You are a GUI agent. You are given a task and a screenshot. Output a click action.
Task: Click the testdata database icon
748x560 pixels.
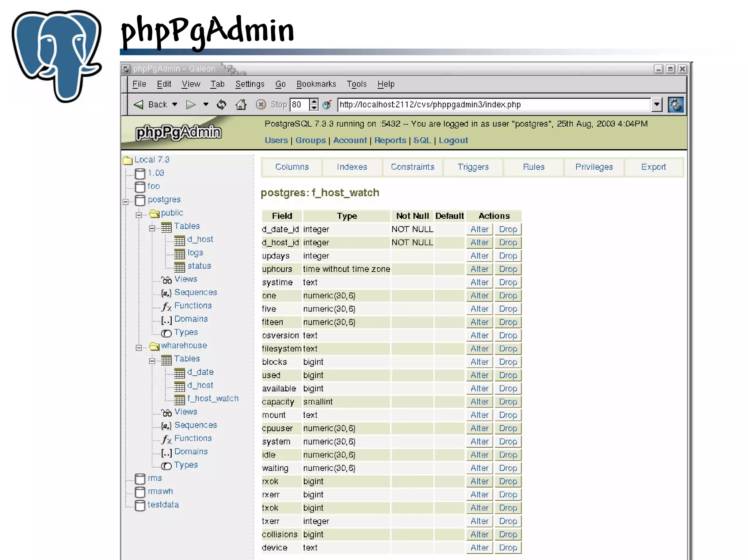pyautogui.click(x=140, y=506)
